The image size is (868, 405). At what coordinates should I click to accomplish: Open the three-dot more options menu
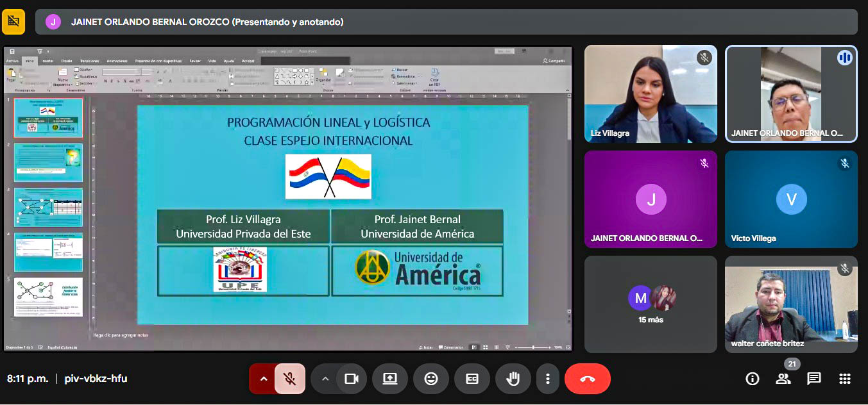tap(547, 379)
